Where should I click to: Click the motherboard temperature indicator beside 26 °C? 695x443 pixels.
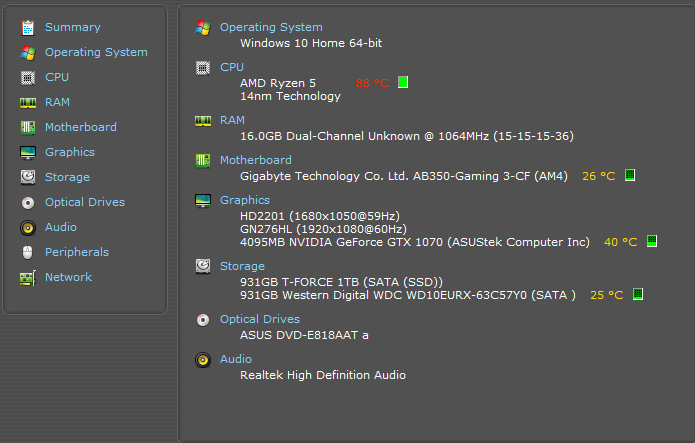pos(630,175)
